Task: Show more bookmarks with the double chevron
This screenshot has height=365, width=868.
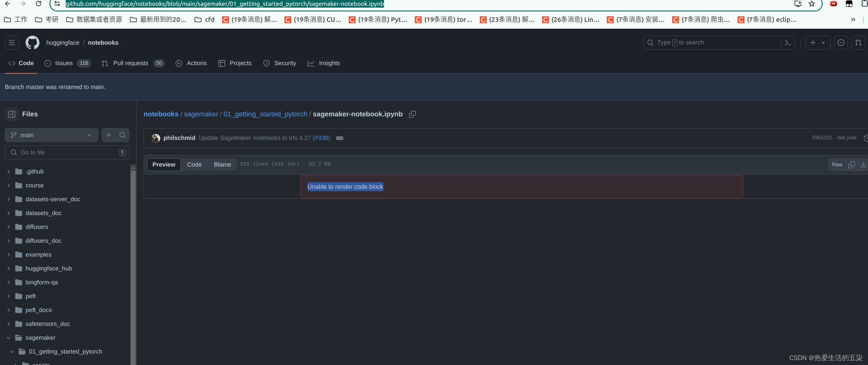Action: (853, 20)
